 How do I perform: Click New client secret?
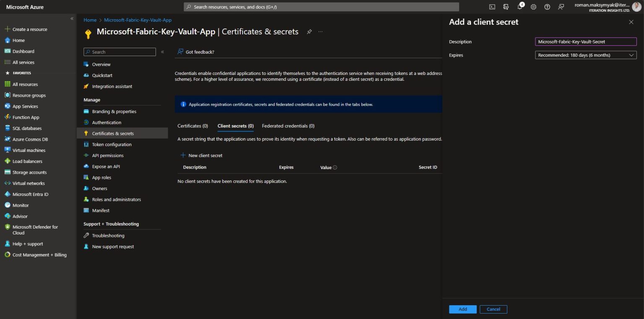[x=202, y=155]
